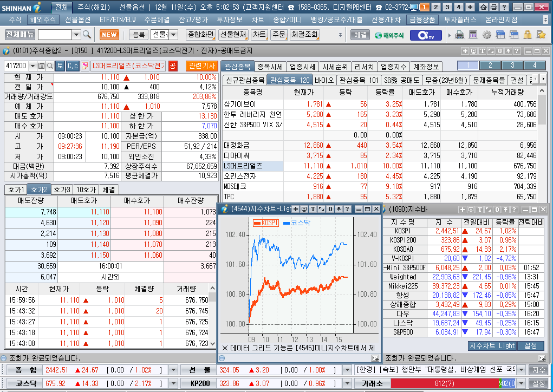
Task: Click the home icon in the title bar
Action: pos(484,6)
